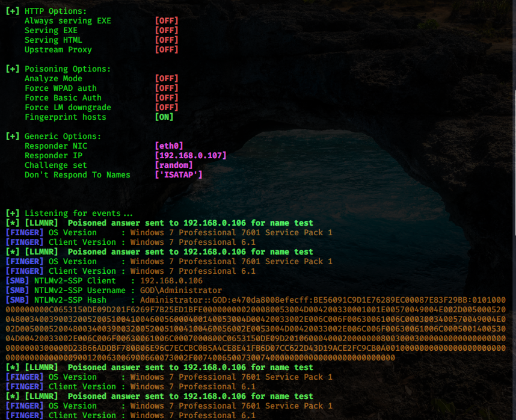Screen dimensions: 516x420
Task: Click the [eth0] interface value
Action: [169, 146]
